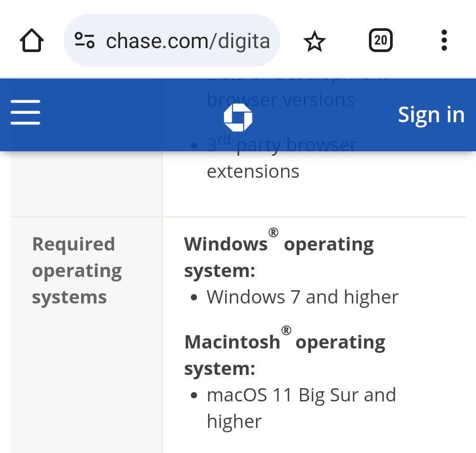Viewport: 476px width, 453px height.
Task: Click the "Macintosh operating system:" heading
Action: pyautogui.click(x=284, y=355)
